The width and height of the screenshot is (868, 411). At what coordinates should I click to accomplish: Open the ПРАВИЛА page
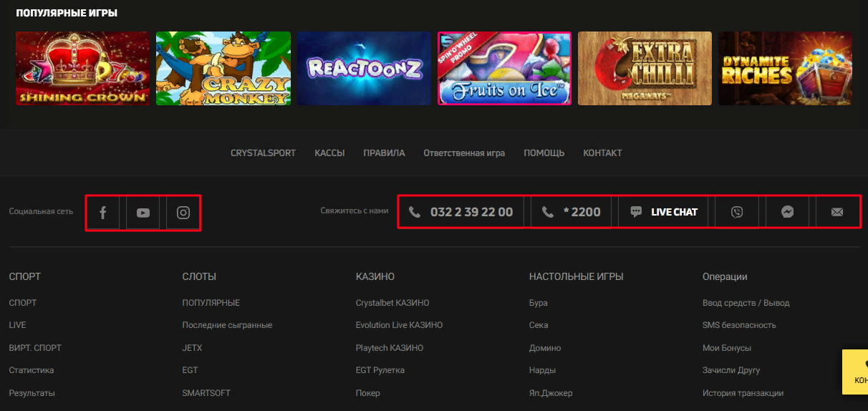(x=384, y=153)
